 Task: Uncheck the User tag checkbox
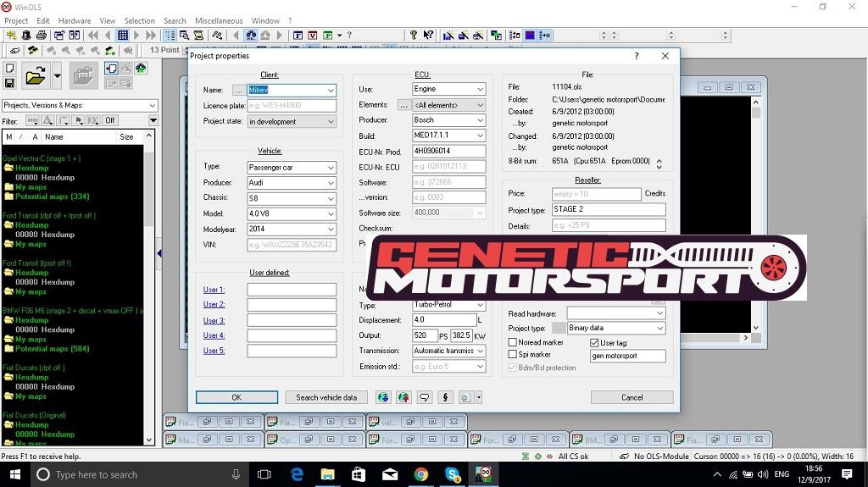click(x=594, y=343)
